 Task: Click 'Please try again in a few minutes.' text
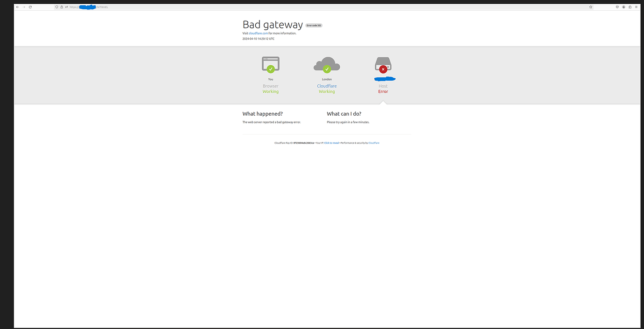348,122
